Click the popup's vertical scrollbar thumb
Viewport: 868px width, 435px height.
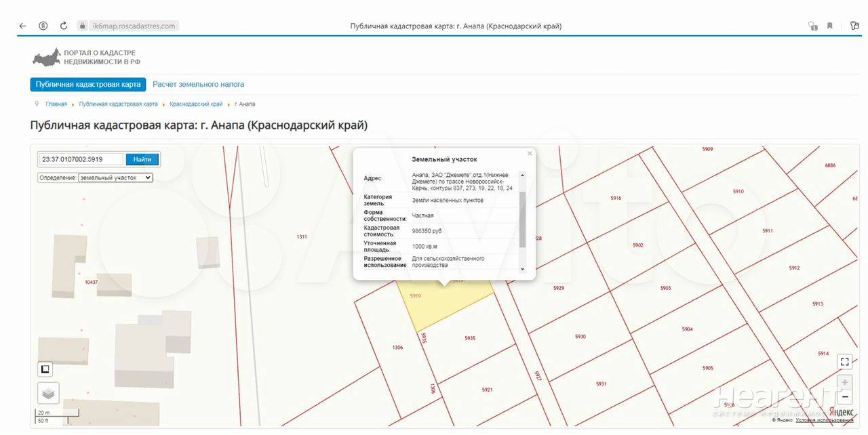tap(522, 220)
